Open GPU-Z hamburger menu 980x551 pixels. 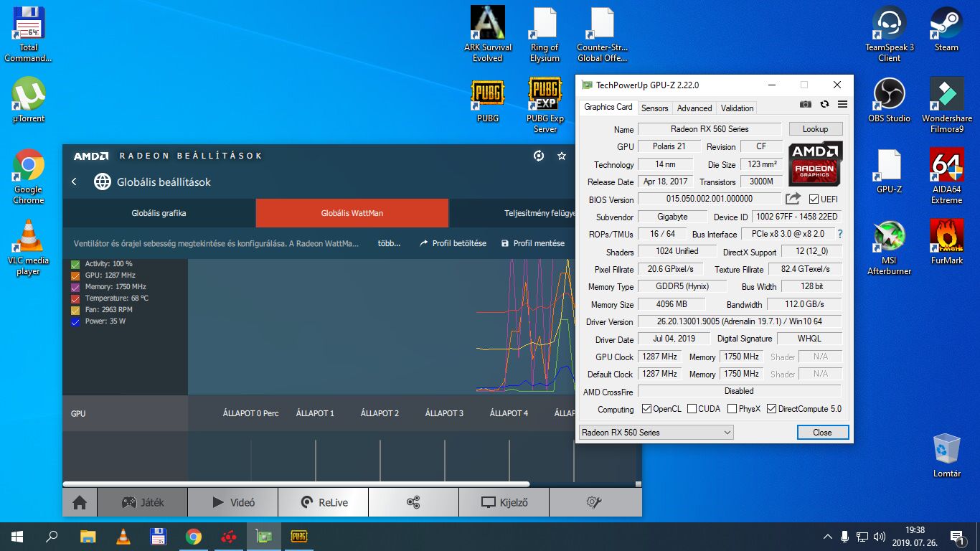pyautogui.click(x=842, y=105)
